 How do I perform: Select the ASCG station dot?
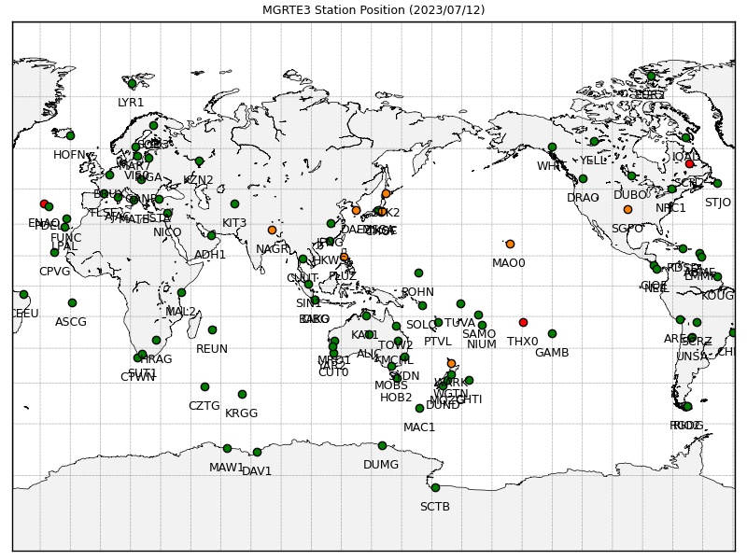point(73,302)
